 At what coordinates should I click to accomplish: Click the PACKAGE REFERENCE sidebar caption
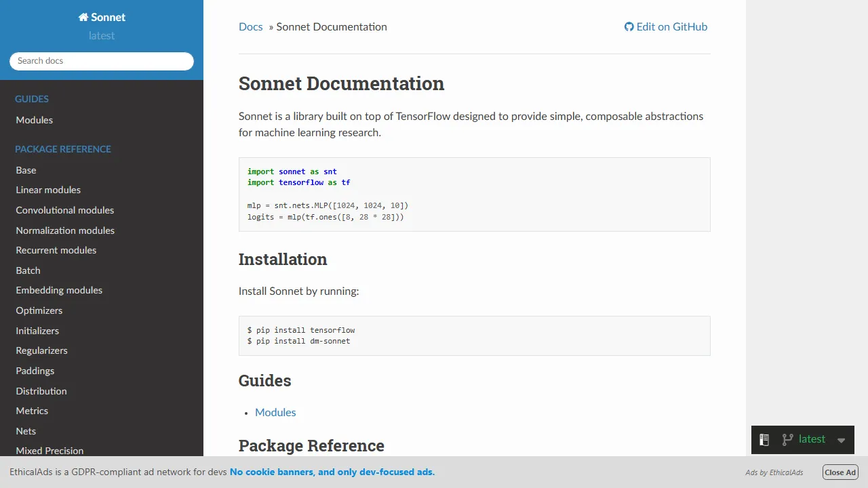pyautogui.click(x=63, y=149)
